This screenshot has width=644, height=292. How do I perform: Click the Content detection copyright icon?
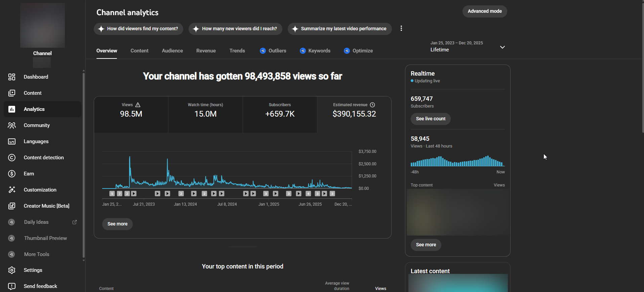coord(12,158)
